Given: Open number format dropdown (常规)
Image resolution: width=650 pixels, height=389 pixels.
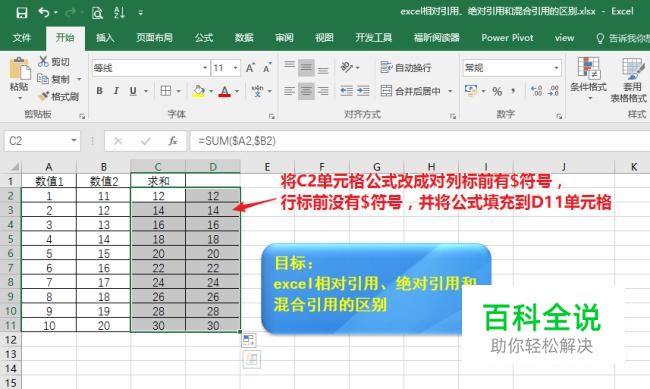Looking at the screenshot, I should pyautogui.click(x=556, y=68).
